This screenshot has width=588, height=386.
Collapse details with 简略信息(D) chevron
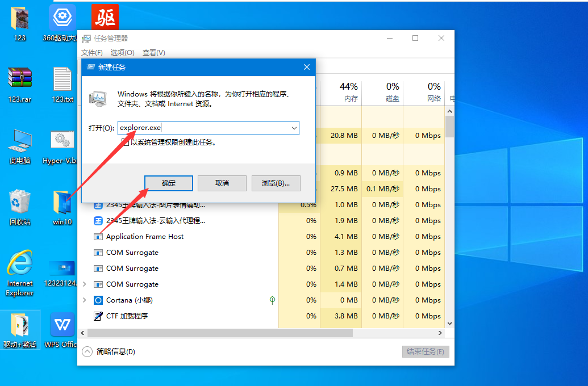87,351
